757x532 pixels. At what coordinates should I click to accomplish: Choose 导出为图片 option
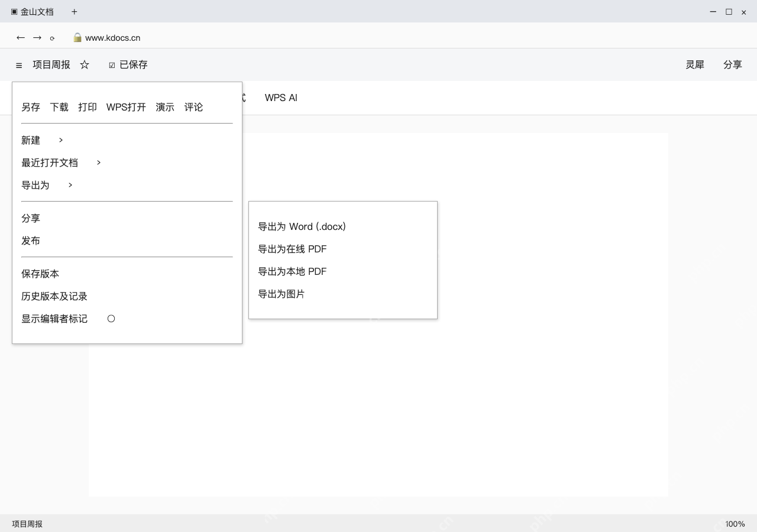pos(282,294)
